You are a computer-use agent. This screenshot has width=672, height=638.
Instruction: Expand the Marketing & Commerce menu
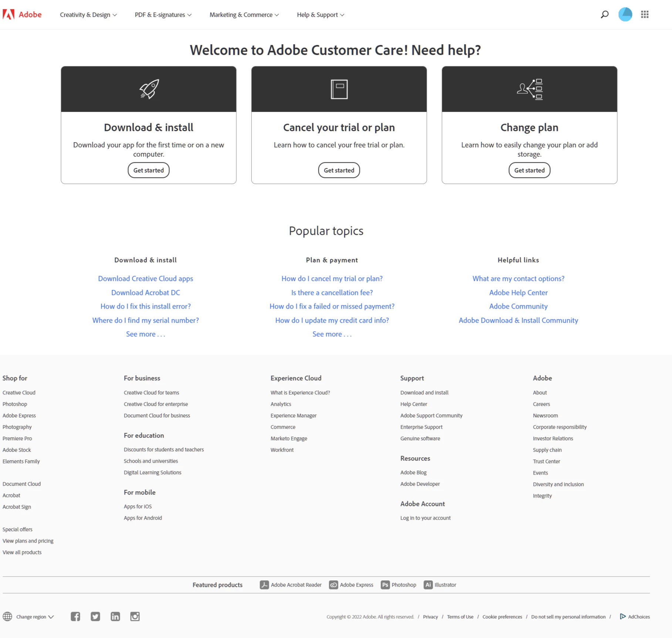click(x=244, y=15)
